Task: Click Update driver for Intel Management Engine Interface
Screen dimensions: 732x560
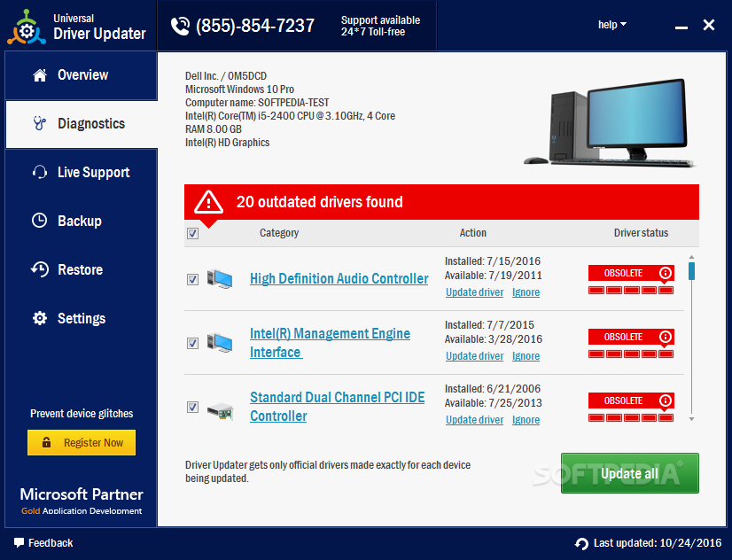Action: [x=475, y=356]
